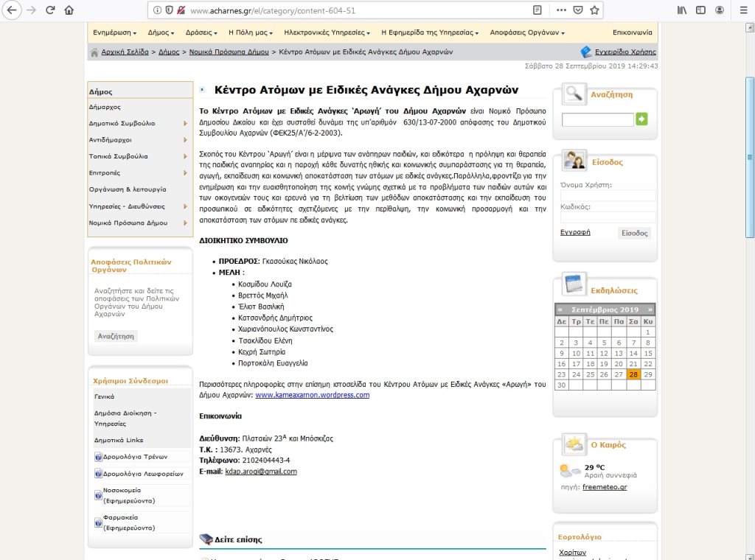Click the Όνομα Χρήστη username field
The width and height of the screenshot is (755, 560).
point(608,196)
